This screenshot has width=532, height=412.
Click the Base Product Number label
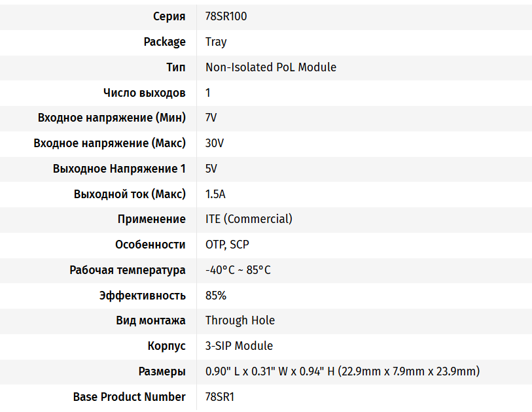pos(129,397)
